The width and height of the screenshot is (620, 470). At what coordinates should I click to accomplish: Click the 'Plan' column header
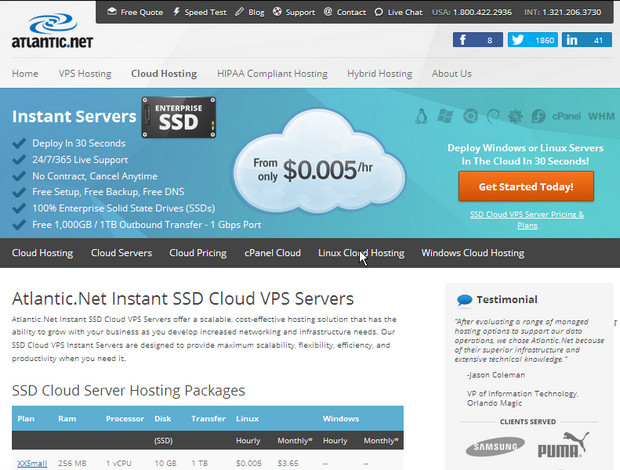26,419
